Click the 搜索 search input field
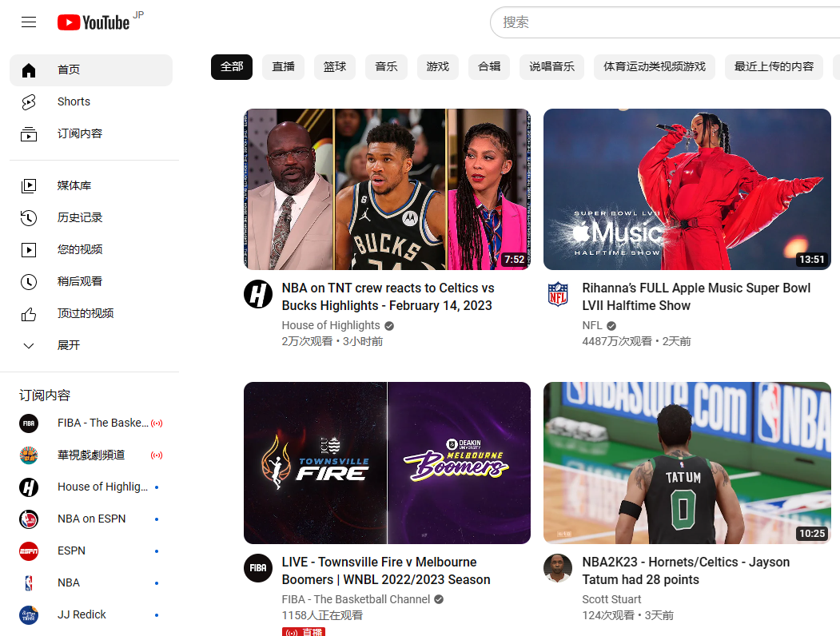 point(665,22)
